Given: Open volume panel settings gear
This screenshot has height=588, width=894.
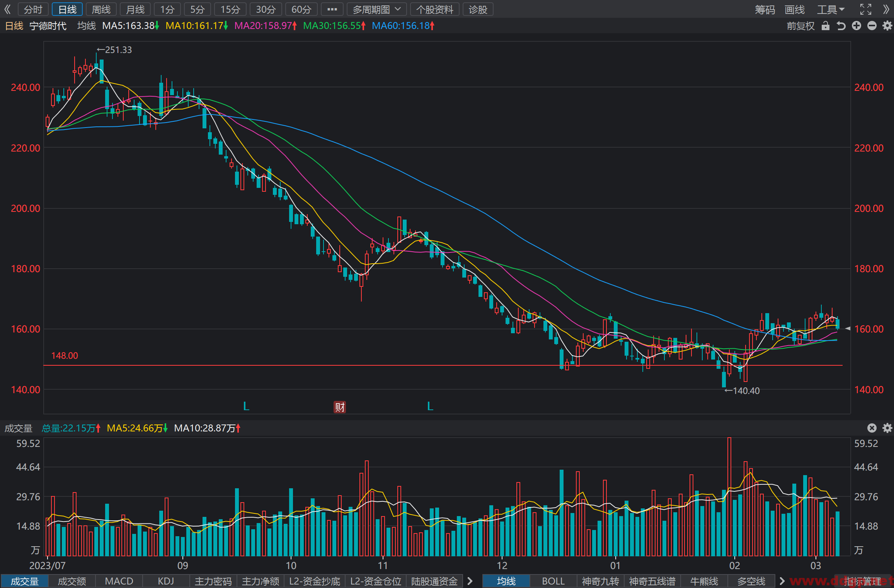Looking at the screenshot, I should [887, 428].
